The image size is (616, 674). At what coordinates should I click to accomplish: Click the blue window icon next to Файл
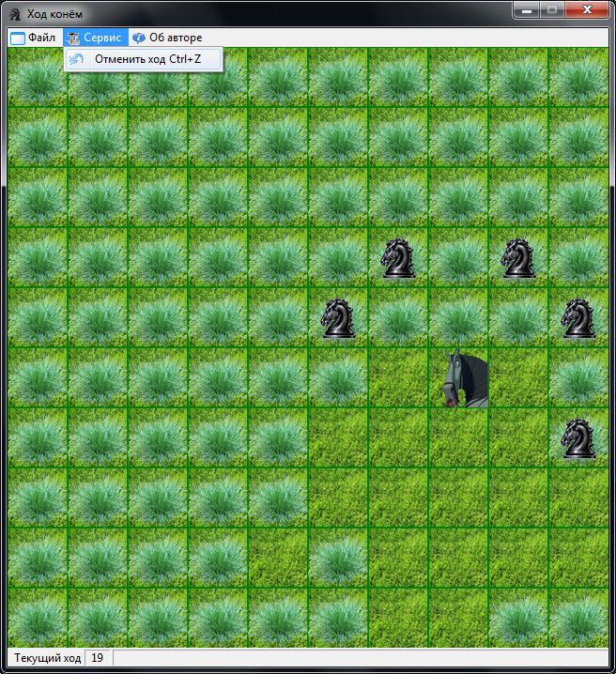18,38
